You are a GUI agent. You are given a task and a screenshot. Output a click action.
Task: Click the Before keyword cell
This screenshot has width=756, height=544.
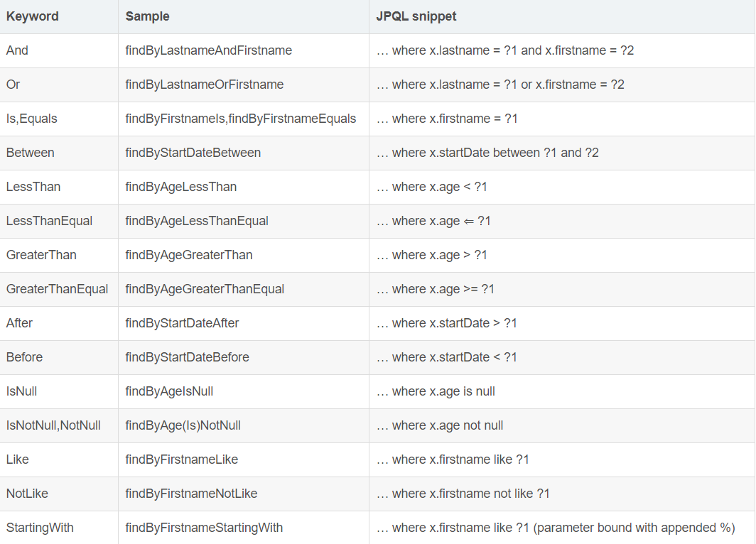coord(24,357)
